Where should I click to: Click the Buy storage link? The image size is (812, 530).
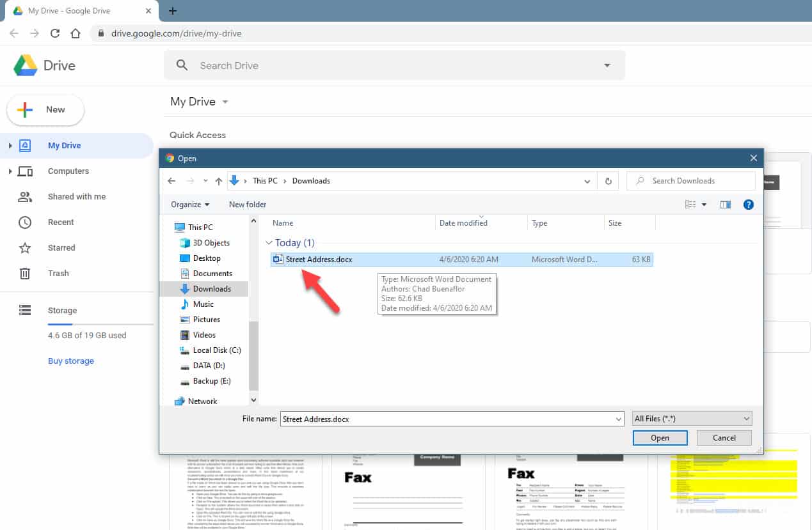tap(71, 361)
